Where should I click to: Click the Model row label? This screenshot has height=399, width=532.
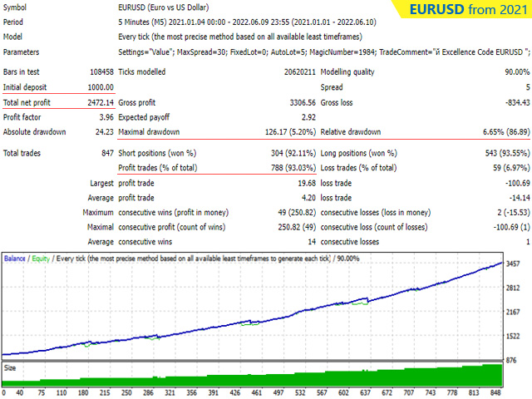[12, 37]
